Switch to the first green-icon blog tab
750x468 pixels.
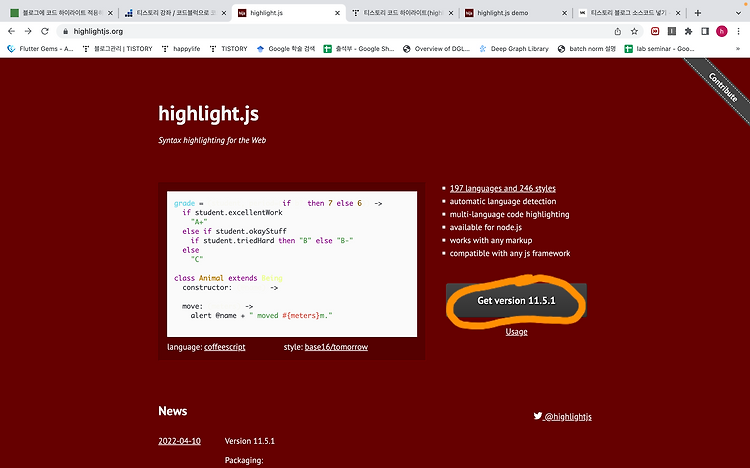(x=61, y=13)
